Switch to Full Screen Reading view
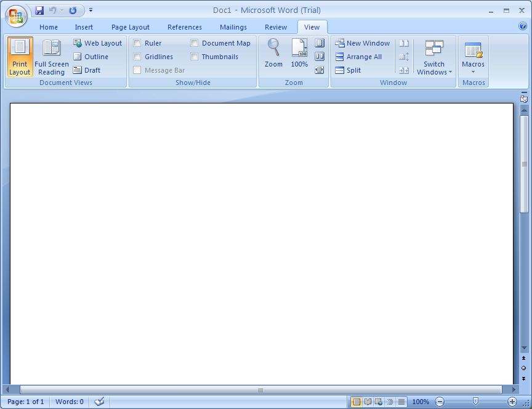The height and width of the screenshot is (409, 532). [x=52, y=57]
